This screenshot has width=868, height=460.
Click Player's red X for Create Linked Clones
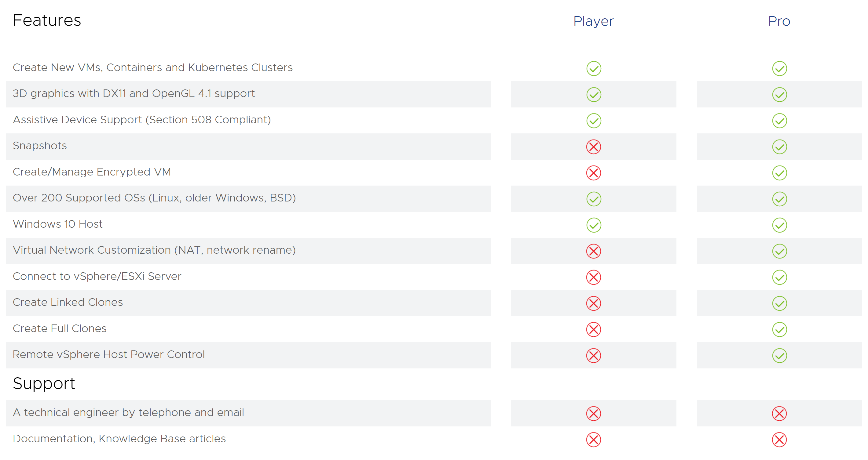click(x=593, y=303)
